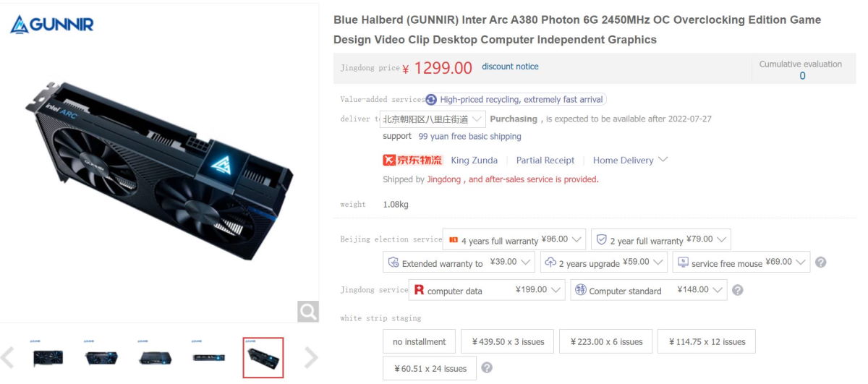Click the Cumulative evaluation count
This screenshot has width=868, height=384.
802,76
